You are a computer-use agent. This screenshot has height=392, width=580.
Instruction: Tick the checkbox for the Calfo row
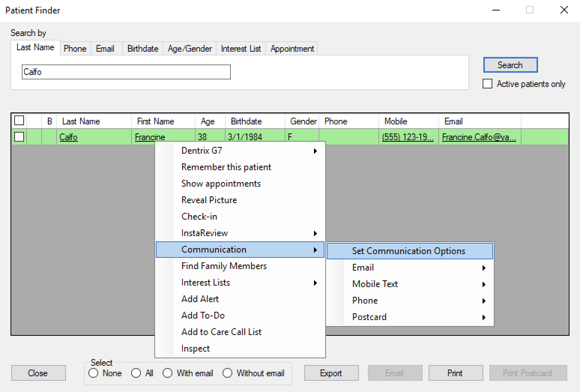[x=19, y=137]
